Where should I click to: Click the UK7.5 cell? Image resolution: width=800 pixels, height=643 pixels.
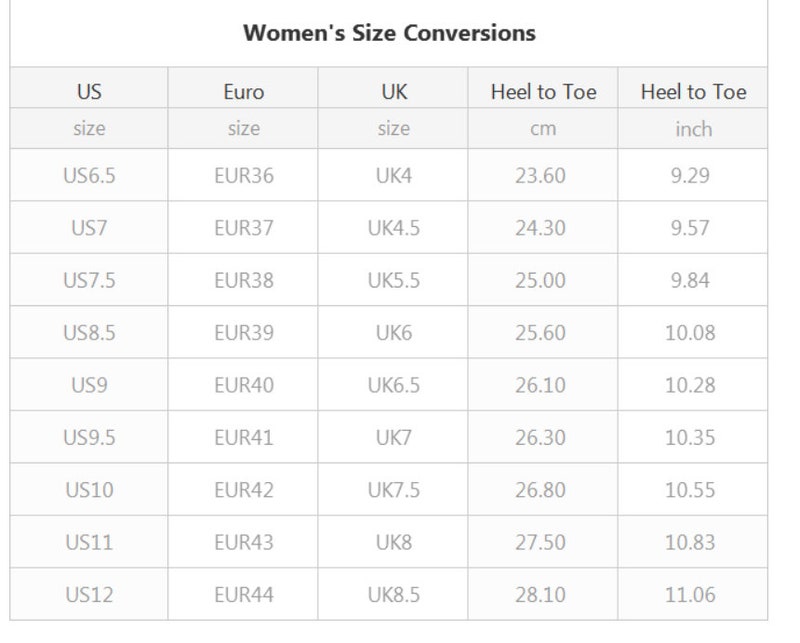click(394, 490)
